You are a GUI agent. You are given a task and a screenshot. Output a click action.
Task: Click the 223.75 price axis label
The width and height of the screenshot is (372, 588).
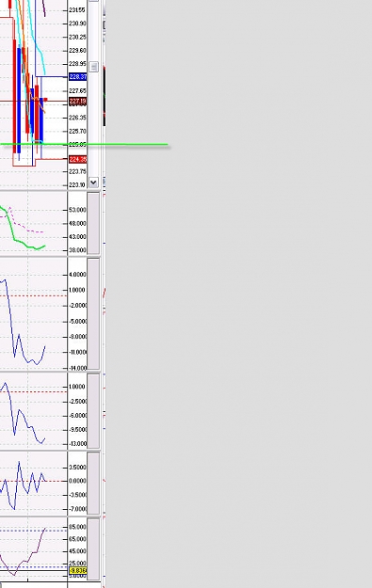(x=78, y=171)
